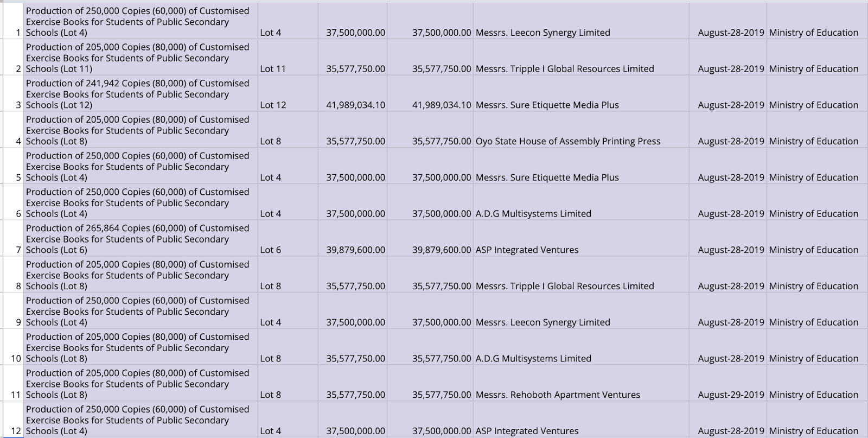
Task: Click the Lot 6 cell in row 7
Action: 270,250
